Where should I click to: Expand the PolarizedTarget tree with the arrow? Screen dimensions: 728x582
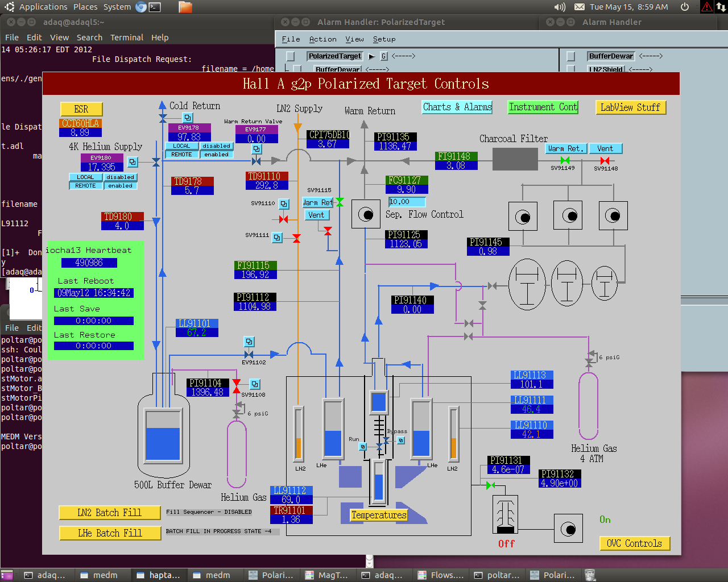[x=371, y=56]
